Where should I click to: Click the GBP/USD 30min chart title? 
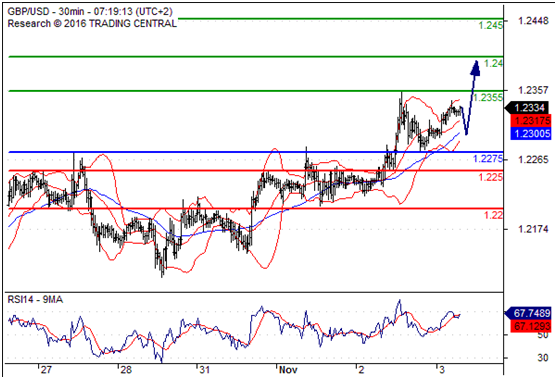tap(90, 11)
